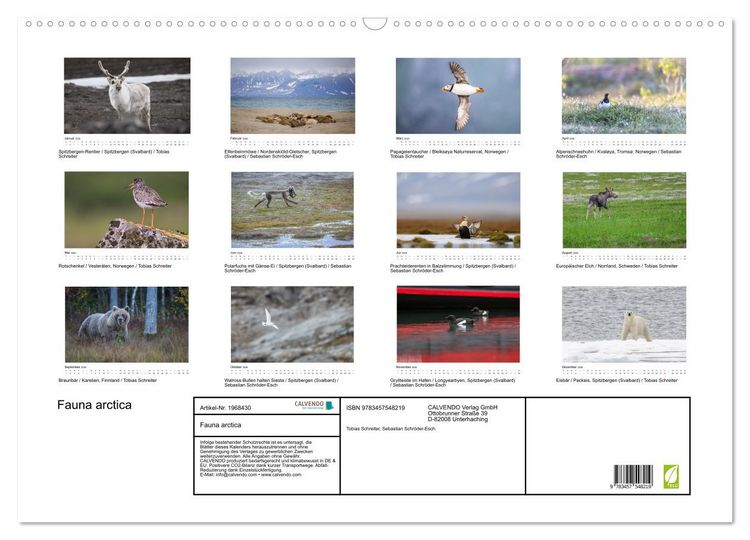
Task: Click the green leaf eco label
Action: (x=671, y=476)
